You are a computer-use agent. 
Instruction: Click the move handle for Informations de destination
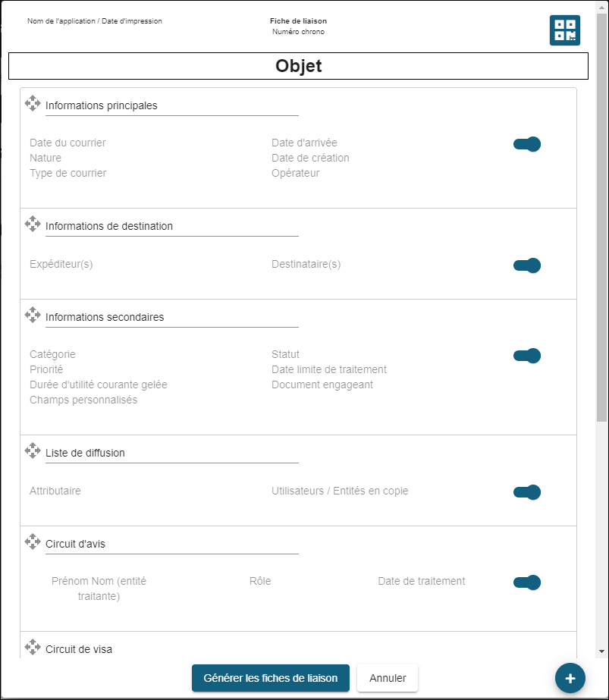(x=33, y=224)
